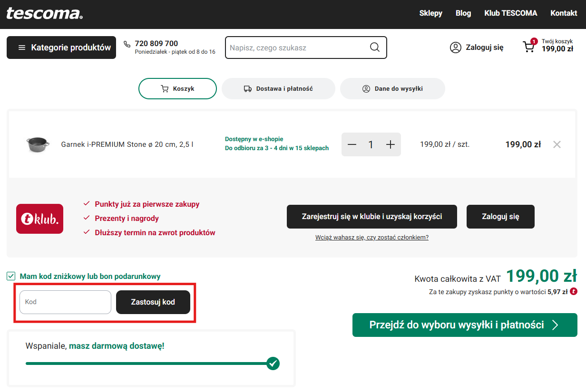Select the Dane do wysyłki step tab
The height and width of the screenshot is (392, 586).
pos(392,89)
